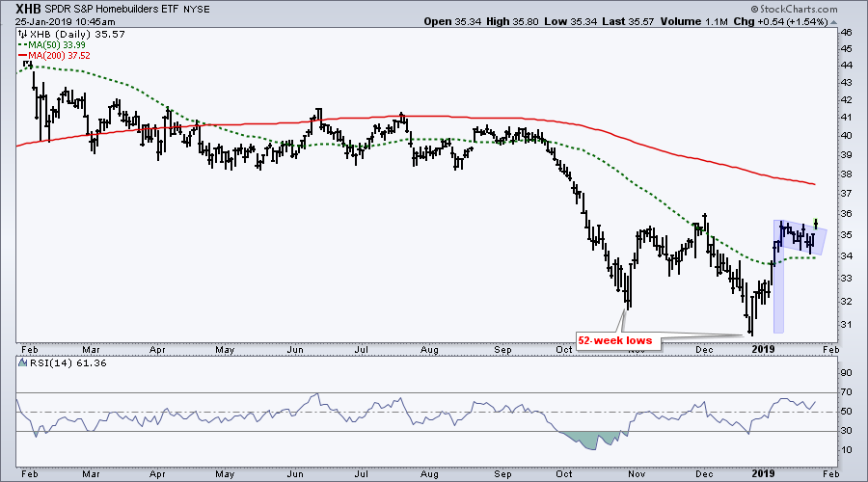Click the 70 level on the RSI axis
868x482 pixels.
pyautogui.click(x=847, y=392)
